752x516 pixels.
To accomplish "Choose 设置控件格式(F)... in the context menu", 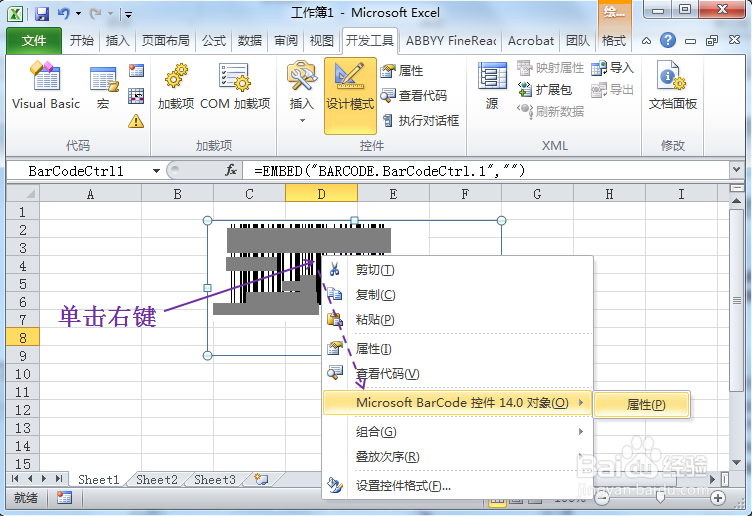I will (458, 486).
